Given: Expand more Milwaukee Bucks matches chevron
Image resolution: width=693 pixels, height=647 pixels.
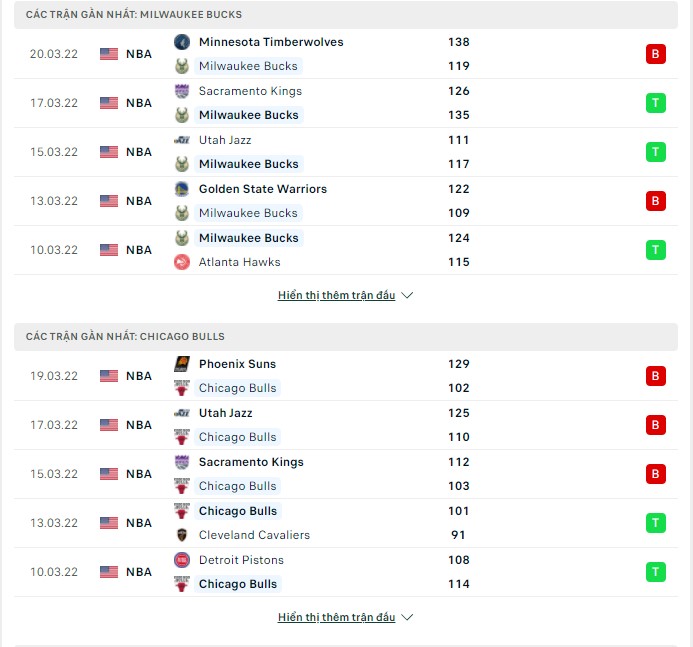Looking at the screenshot, I should pyautogui.click(x=407, y=295).
